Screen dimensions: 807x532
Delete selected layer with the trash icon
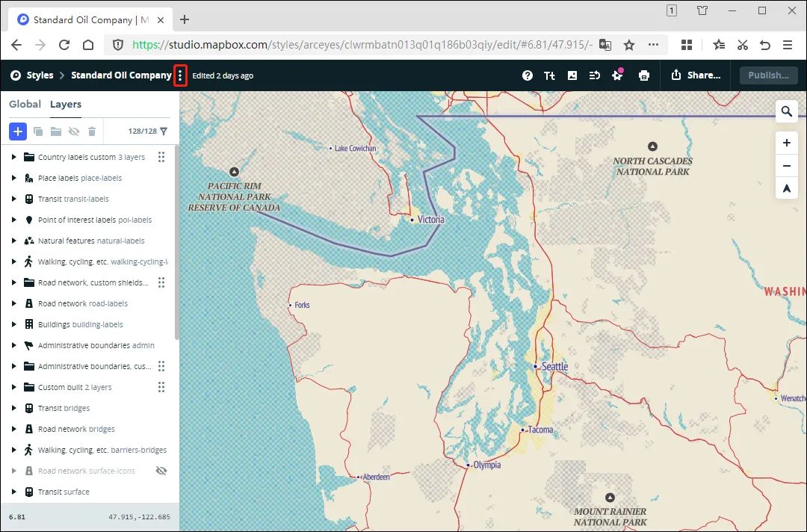91,131
